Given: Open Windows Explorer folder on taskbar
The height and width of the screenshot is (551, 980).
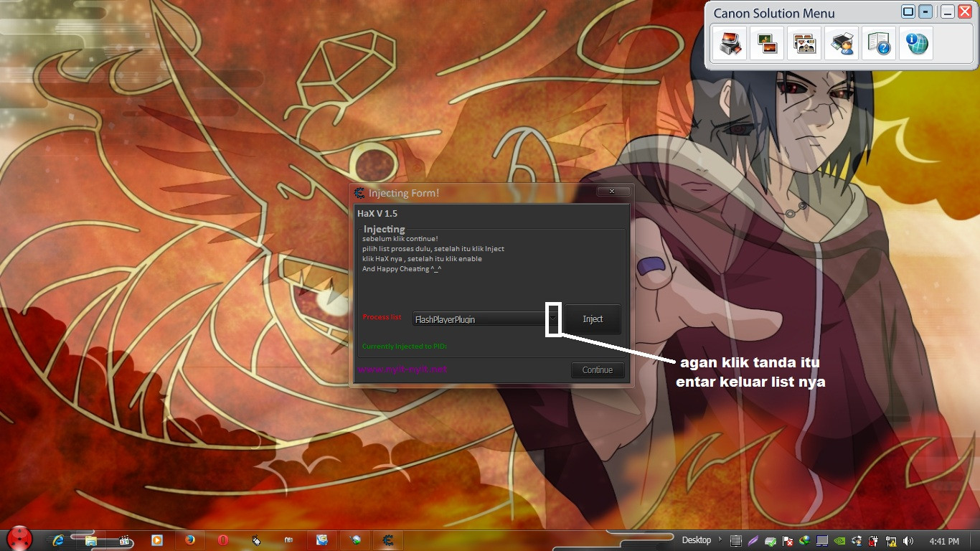Looking at the screenshot, I should (x=91, y=540).
